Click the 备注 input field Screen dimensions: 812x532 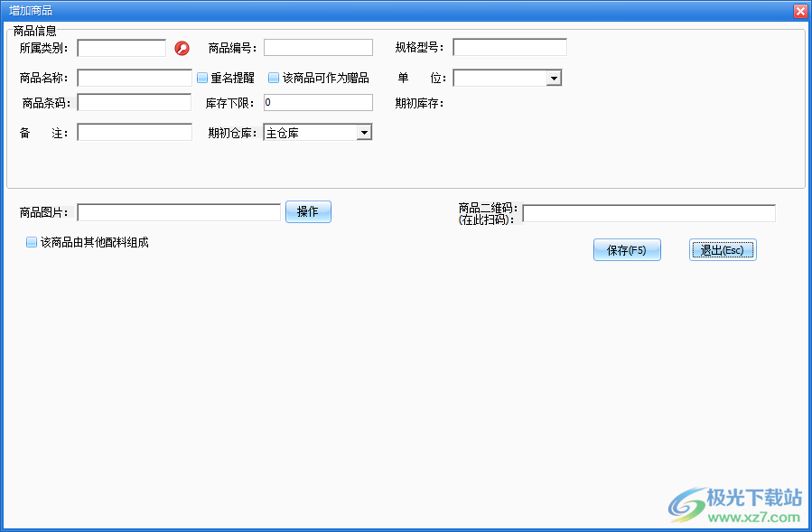134,132
